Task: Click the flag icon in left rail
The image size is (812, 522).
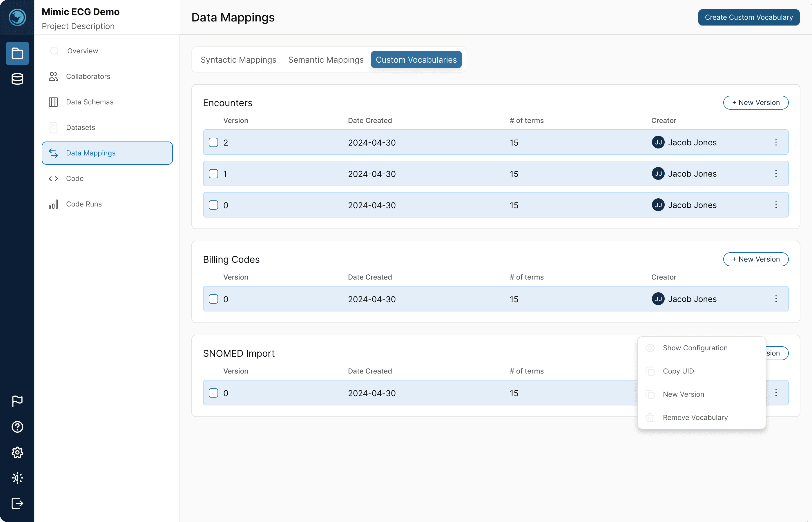Action: tap(17, 401)
